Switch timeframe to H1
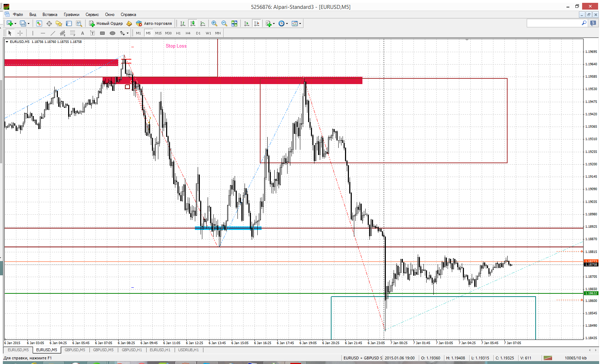The image size is (602, 364). click(178, 33)
